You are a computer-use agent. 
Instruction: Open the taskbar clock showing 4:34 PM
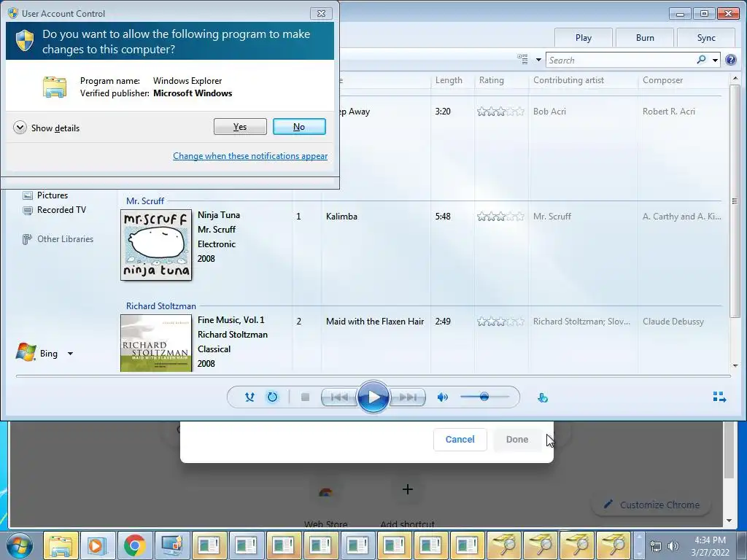click(x=710, y=545)
